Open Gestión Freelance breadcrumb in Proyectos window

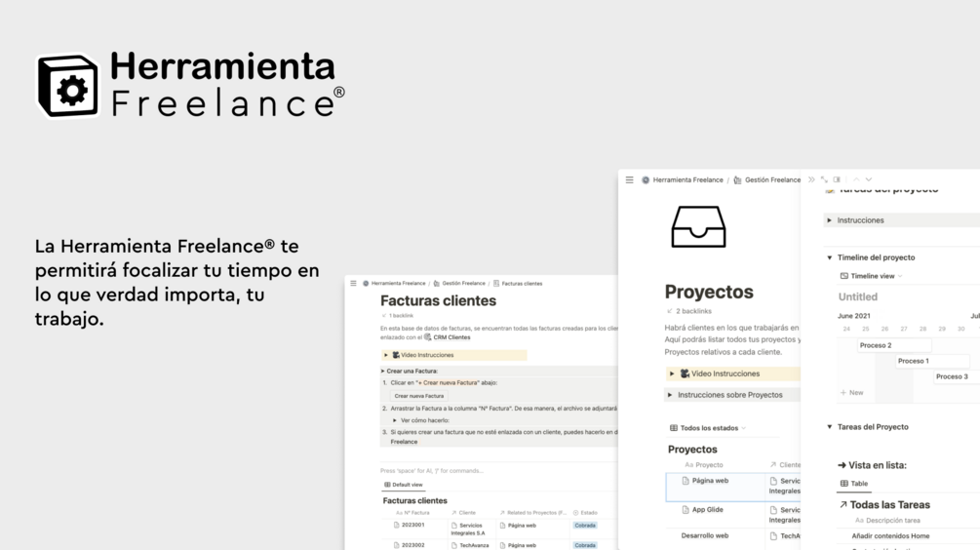(766, 179)
